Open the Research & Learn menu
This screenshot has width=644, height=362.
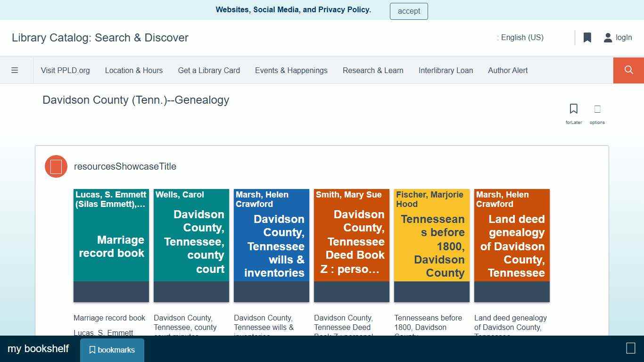tap(373, 70)
